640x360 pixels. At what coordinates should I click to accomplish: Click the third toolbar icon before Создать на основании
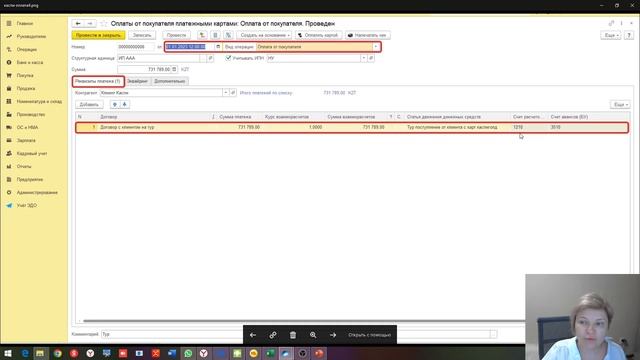[228, 35]
